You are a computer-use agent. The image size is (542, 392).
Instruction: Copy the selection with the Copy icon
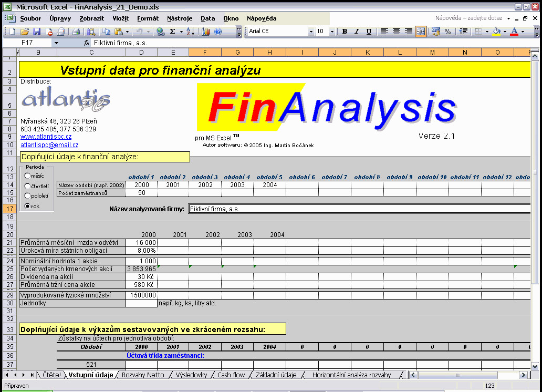tap(106, 32)
